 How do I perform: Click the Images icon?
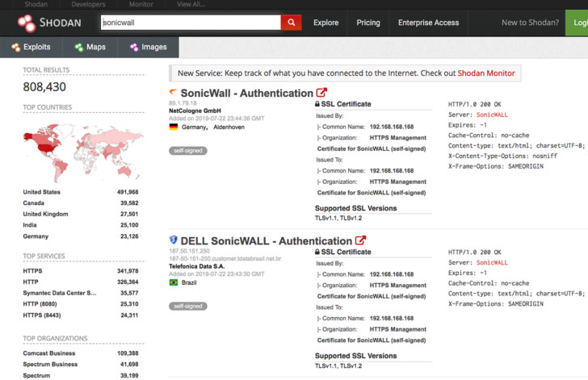click(x=134, y=48)
